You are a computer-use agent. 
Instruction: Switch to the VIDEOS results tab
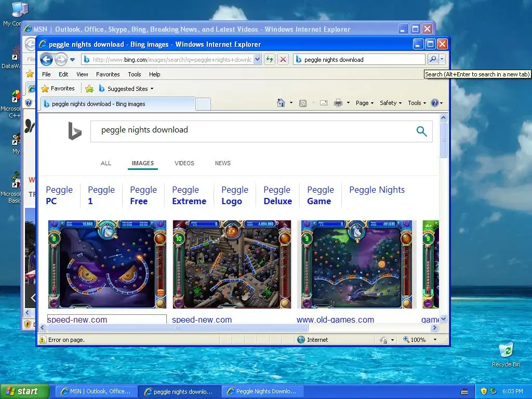pos(184,163)
